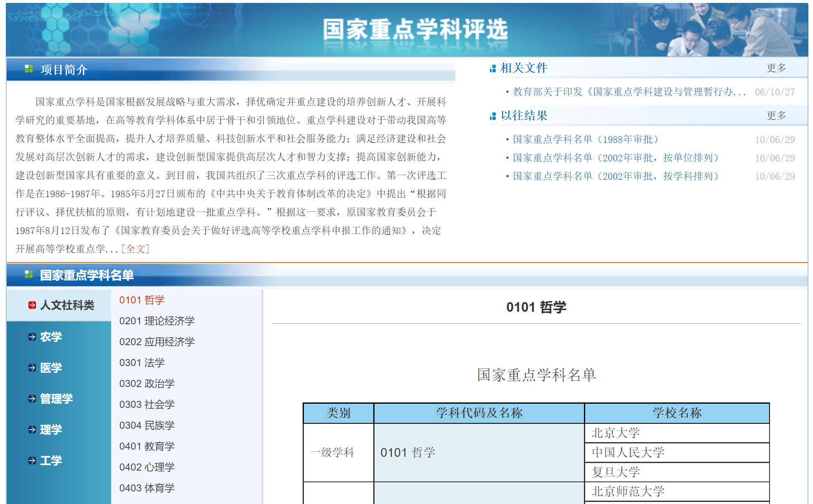Switch to the 农学 category
This screenshot has width=813, height=504.
(x=51, y=337)
